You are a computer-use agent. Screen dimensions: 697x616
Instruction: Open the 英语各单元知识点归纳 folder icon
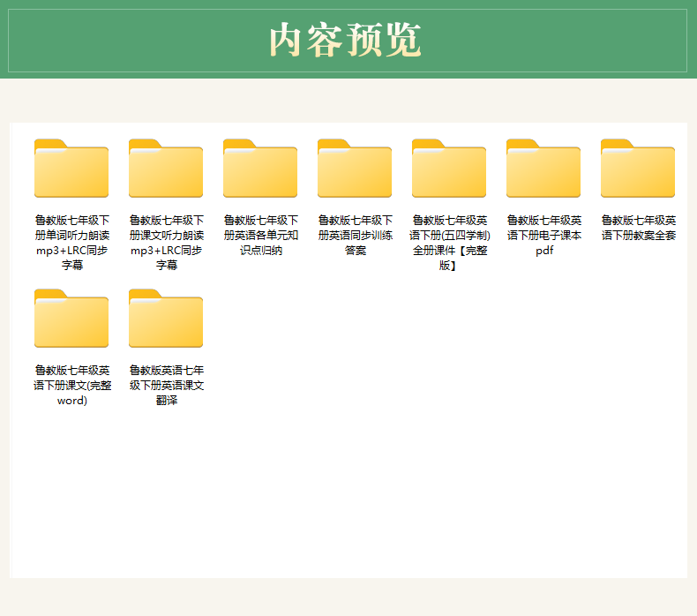click(260, 169)
